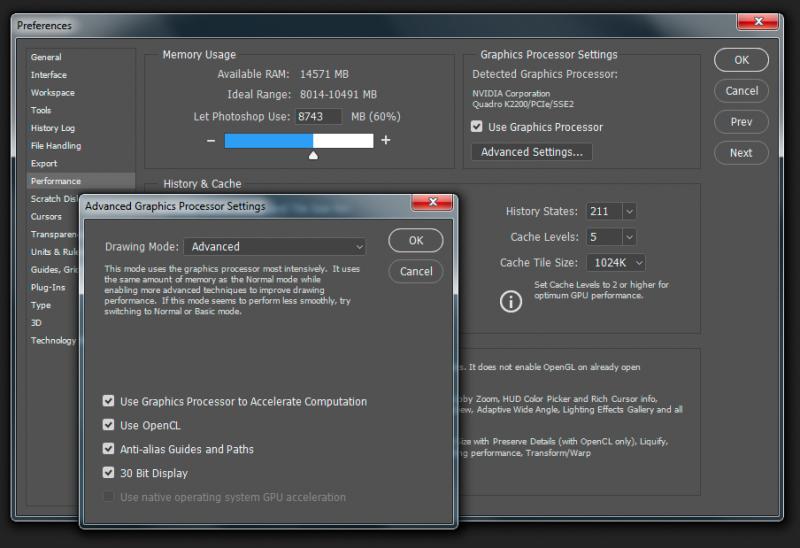Image resolution: width=800 pixels, height=548 pixels.
Task: Open the Cache Tile Size dropdown
Action: click(616, 263)
